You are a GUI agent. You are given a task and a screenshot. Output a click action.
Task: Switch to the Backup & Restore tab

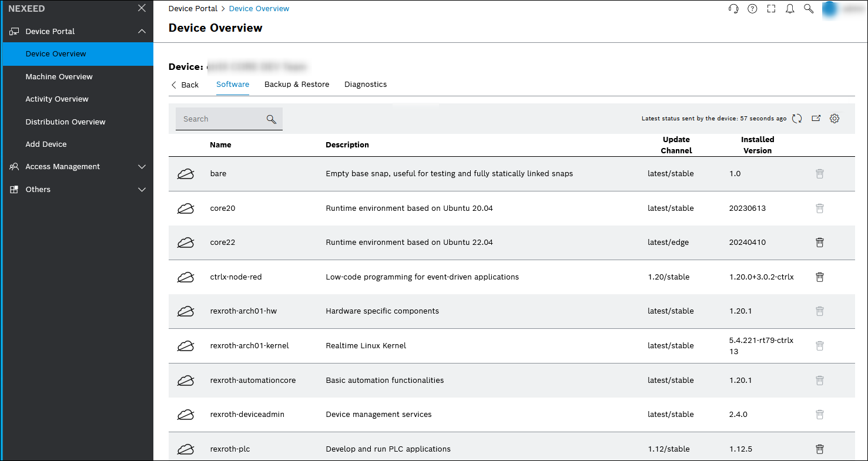coord(296,84)
